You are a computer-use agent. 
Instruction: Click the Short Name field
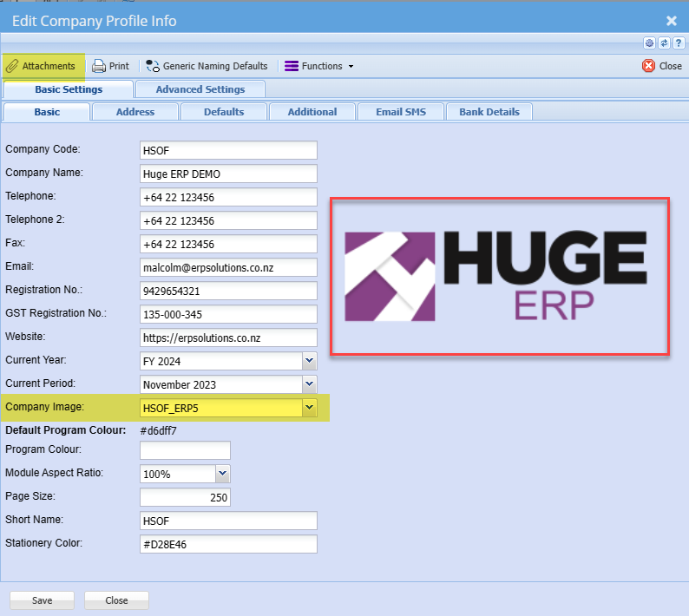[228, 521]
